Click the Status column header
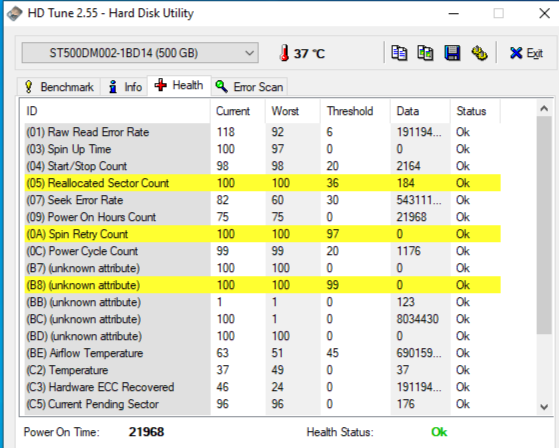The height and width of the screenshot is (448, 559). coord(475,111)
